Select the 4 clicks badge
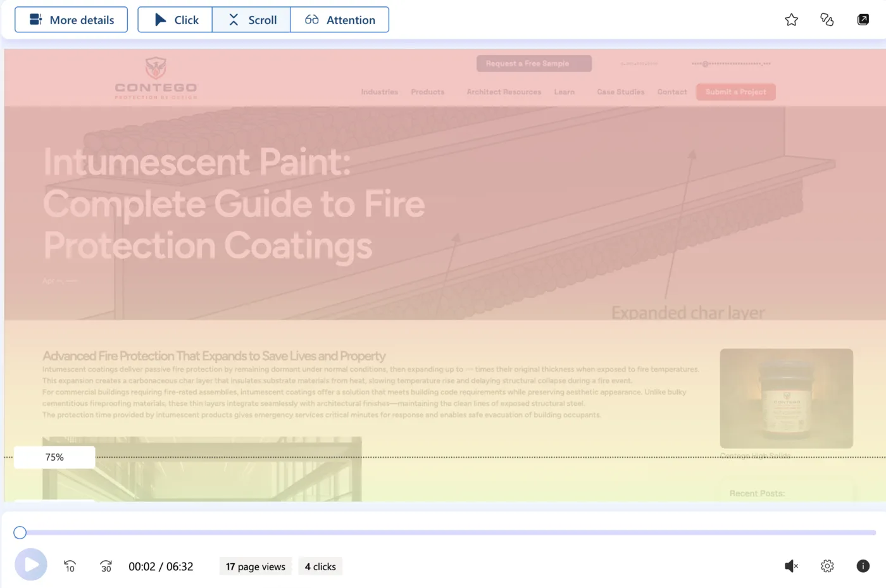The width and height of the screenshot is (886, 588). pyautogui.click(x=320, y=566)
